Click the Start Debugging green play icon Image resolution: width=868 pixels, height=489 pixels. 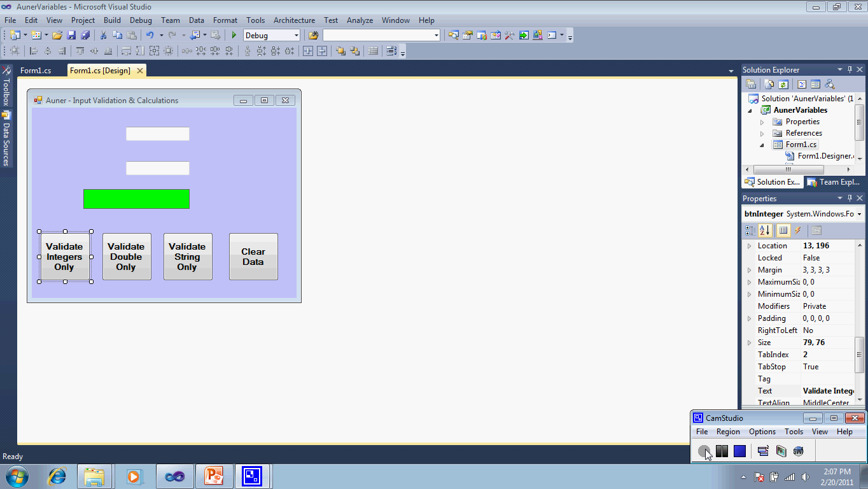pos(234,36)
